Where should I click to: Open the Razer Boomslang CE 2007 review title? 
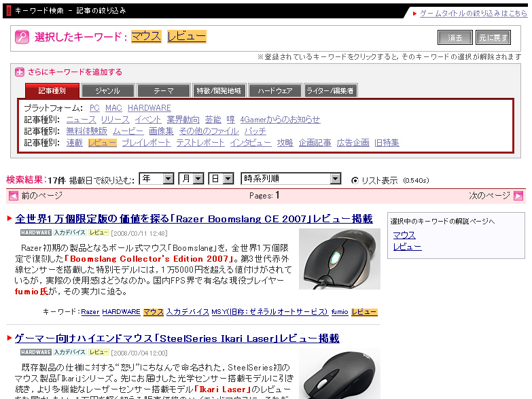[194, 219]
